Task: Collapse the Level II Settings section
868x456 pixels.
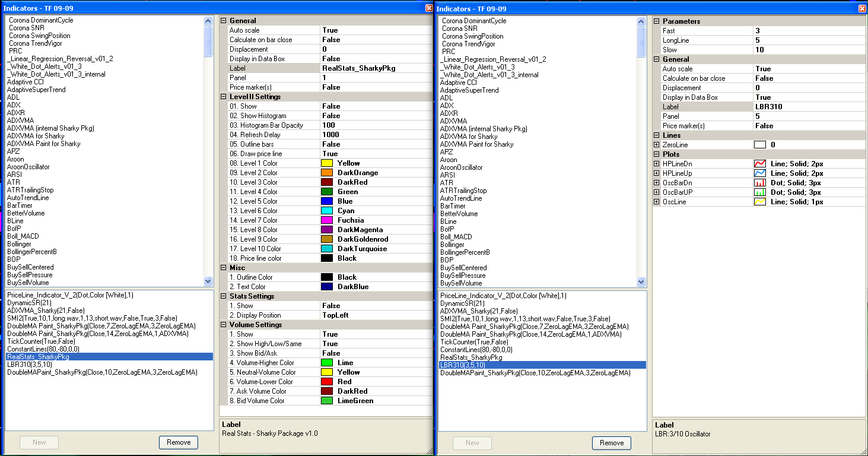Action: 223,97
